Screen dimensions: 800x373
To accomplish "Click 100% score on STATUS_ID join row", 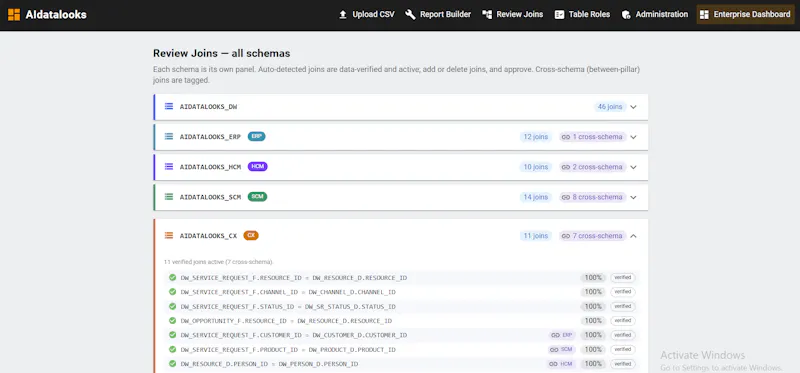I will pyautogui.click(x=593, y=307).
